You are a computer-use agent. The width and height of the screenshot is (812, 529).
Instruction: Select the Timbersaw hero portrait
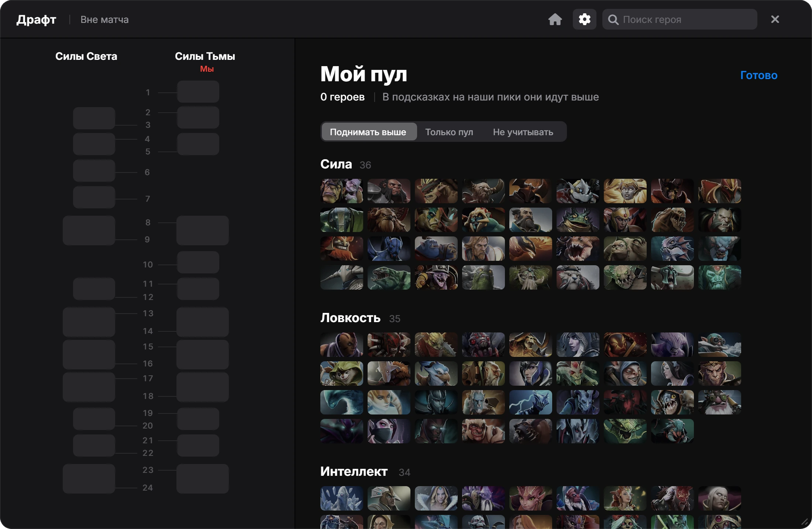436,277
